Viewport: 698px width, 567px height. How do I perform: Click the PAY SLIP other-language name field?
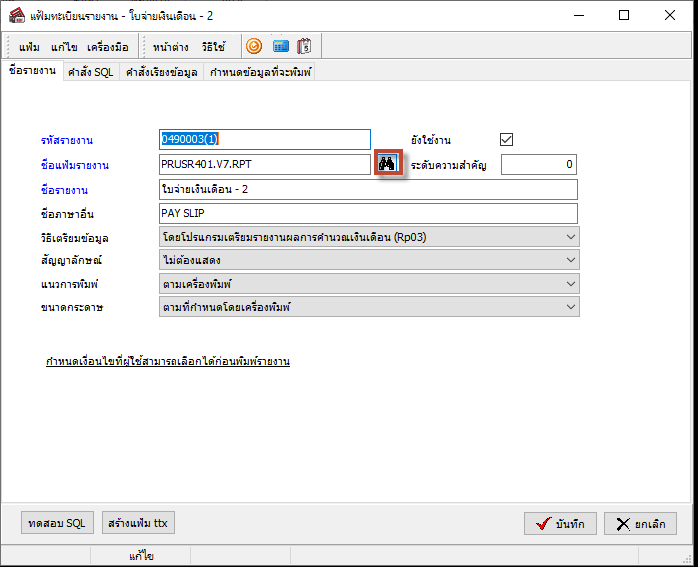[369, 213]
